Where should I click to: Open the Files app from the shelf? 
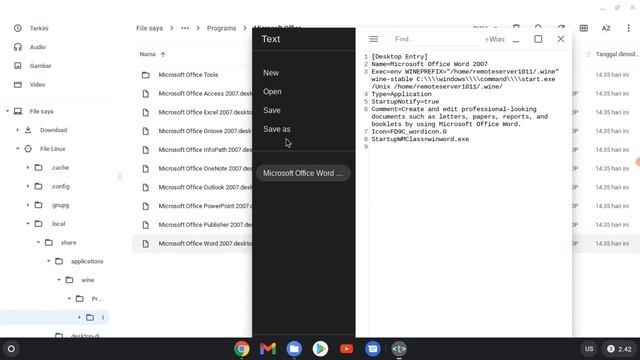coord(294,349)
